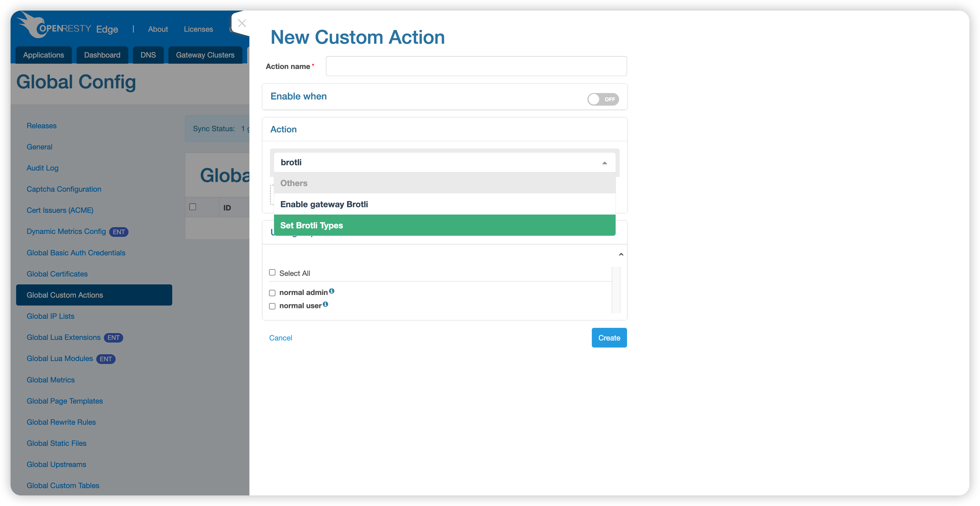This screenshot has width=980, height=506.
Task: Click the user groups list scrollbar
Action: 616,290
